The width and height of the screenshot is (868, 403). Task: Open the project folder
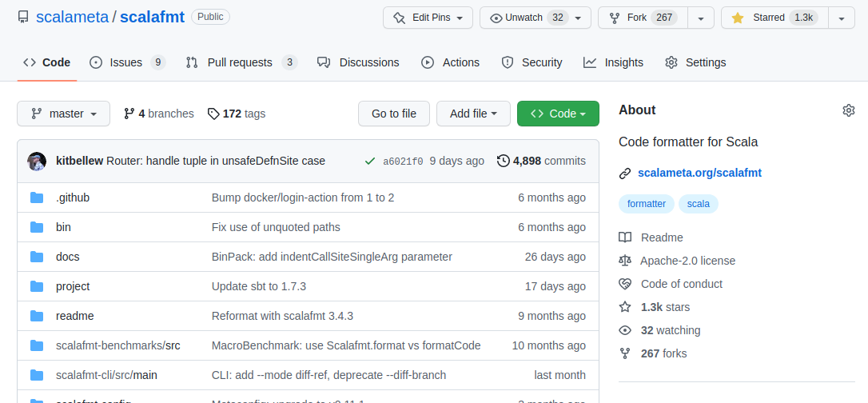coord(73,286)
